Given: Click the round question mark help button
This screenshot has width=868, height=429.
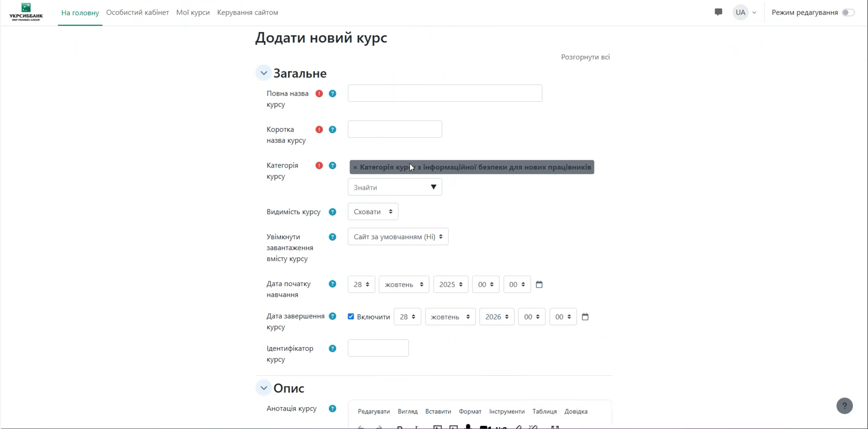Looking at the screenshot, I should pos(844,406).
